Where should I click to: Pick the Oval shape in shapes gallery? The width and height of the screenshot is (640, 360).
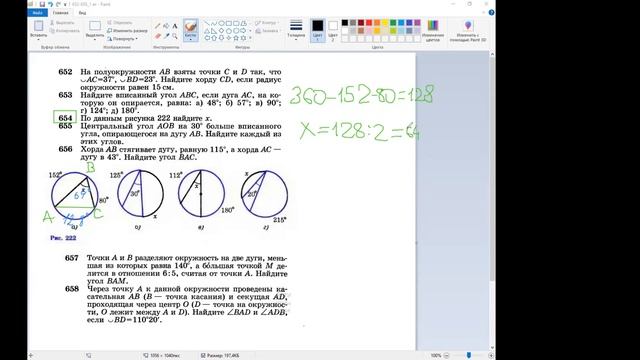222,23
